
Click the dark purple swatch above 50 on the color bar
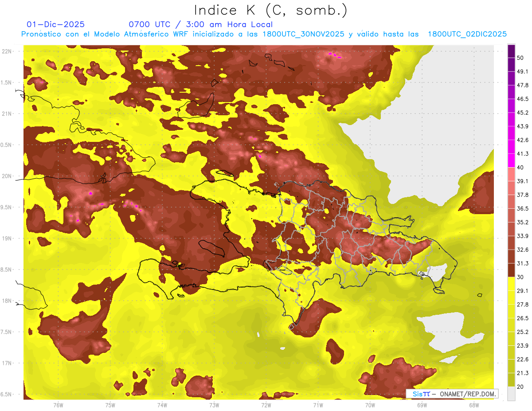tap(511, 51)
